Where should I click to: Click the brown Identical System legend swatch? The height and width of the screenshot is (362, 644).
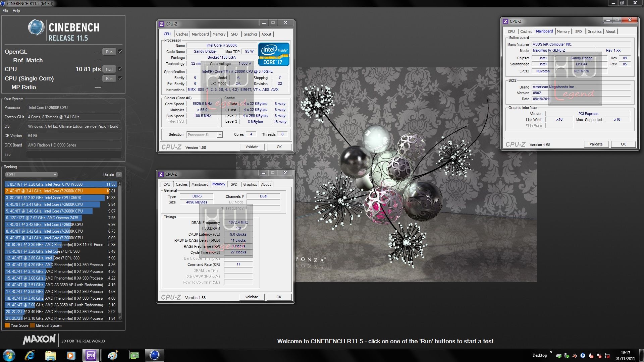[x=32, y=325]
